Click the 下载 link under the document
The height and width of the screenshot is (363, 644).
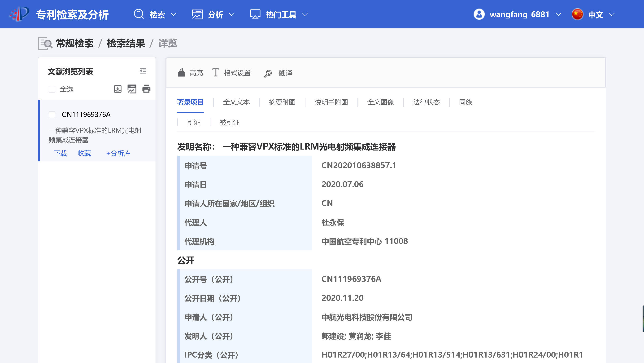pyautogui.click(x=61, y=153)
